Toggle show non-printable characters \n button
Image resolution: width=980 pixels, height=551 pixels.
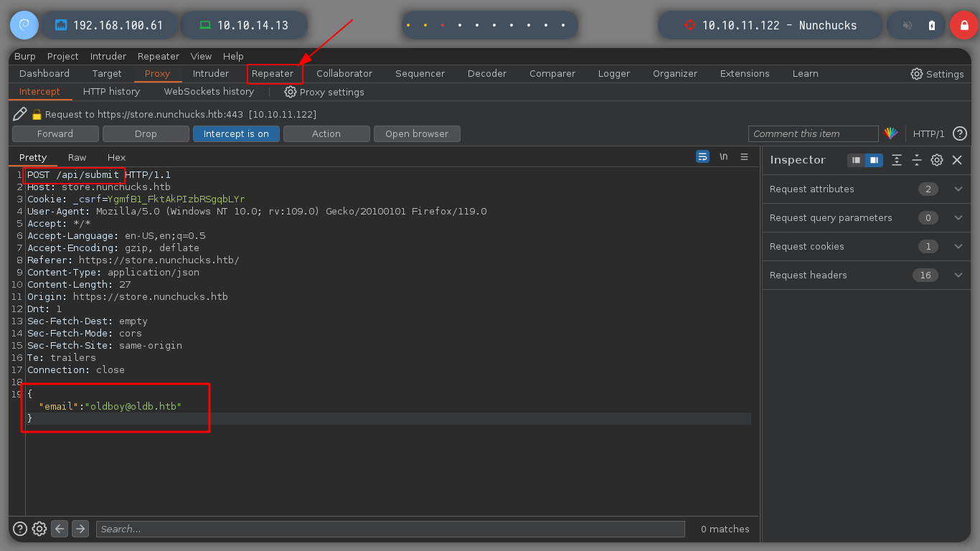(724, 156)
